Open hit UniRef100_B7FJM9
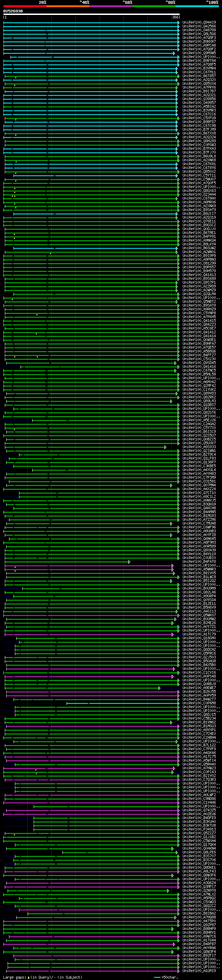Screen dimensions: 222x980 pos(199,129)
